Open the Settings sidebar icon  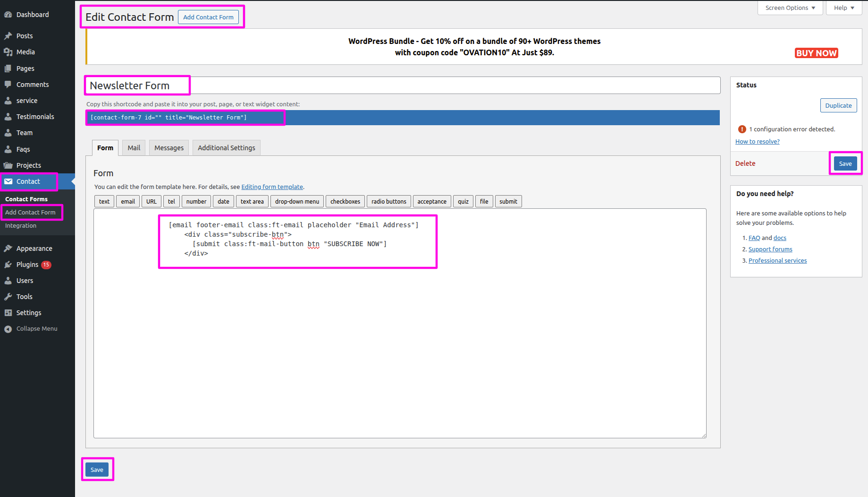8,313
